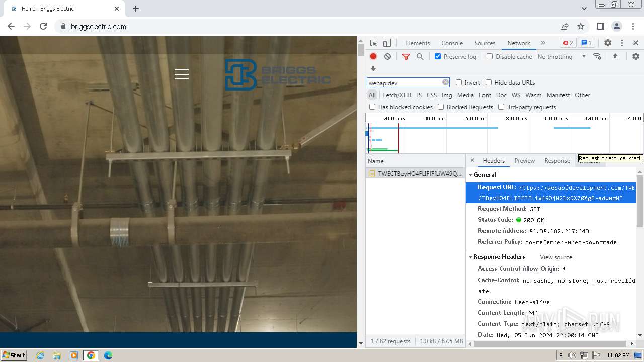Viewport: 644px width, 362px height.
Task: Reload the page in Chrome
Action: tap(43, 26)
